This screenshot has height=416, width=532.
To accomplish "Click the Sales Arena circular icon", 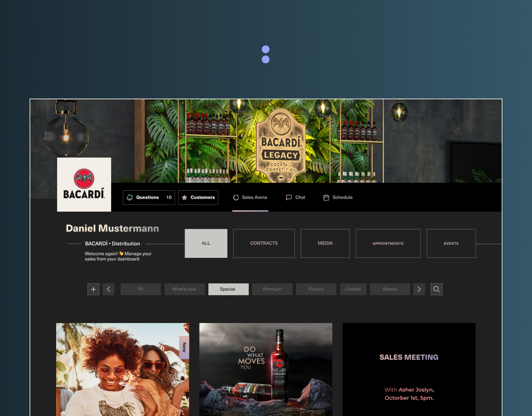I will (x=236, y=198).
